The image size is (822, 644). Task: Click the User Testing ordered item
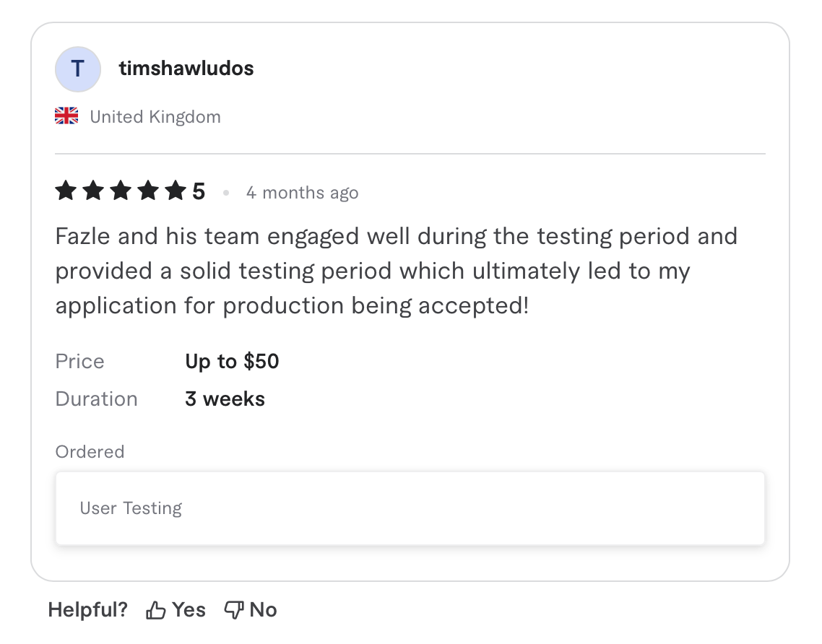pyautogui.click(x=410, y=508)
